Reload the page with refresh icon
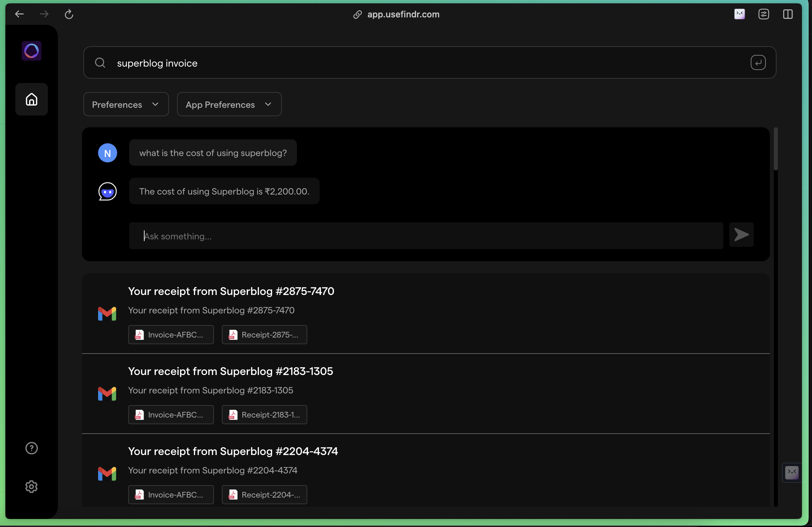Image resolution: width=812 pixels, height=527 pixels. tap(69, 14)
